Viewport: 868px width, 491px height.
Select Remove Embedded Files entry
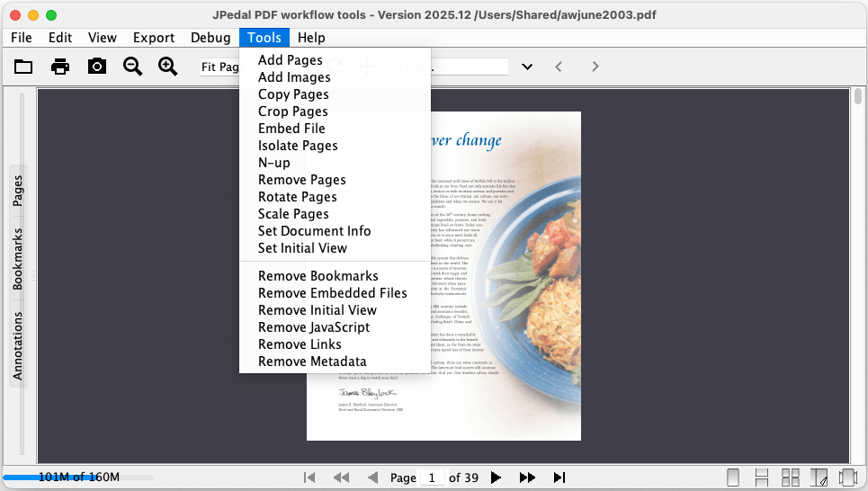(x=335, y=293)
